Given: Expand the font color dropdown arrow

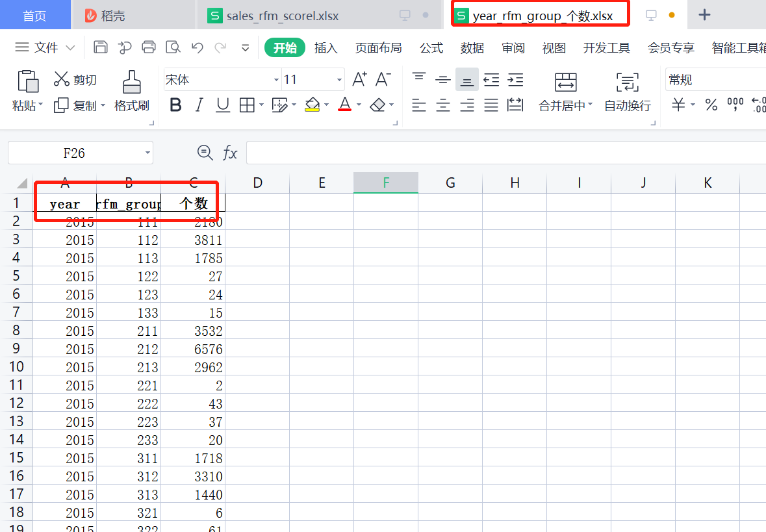Looking at the screenshot, I should (x=359, y=105).
